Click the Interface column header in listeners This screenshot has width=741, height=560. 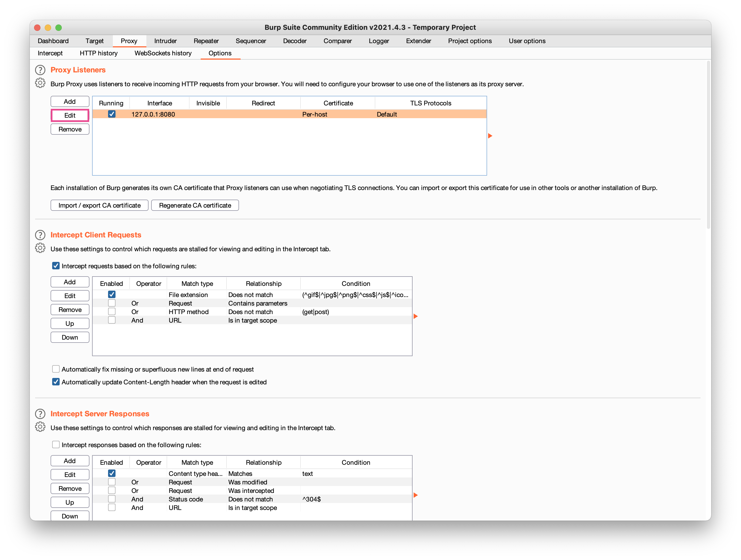coord(159,103)
